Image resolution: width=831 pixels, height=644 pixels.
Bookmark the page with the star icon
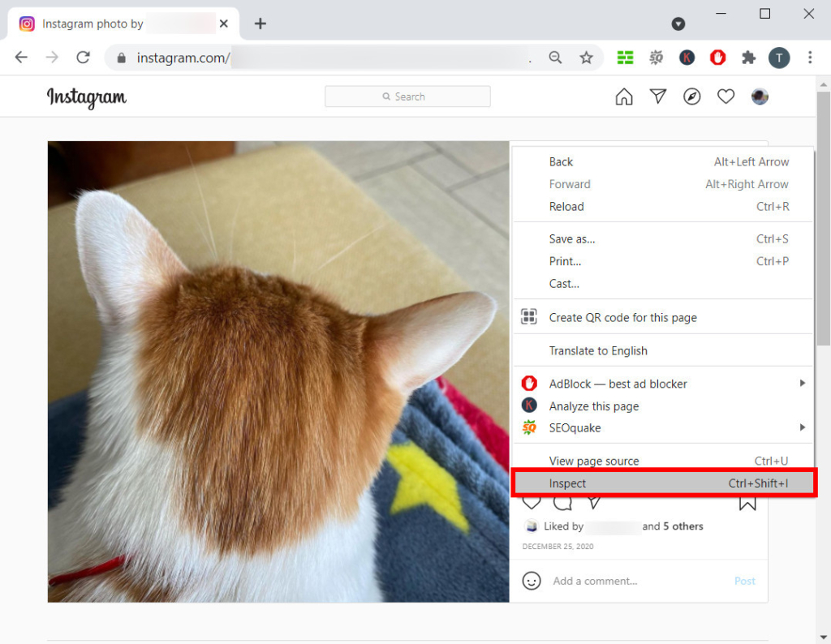pos(586,58)
